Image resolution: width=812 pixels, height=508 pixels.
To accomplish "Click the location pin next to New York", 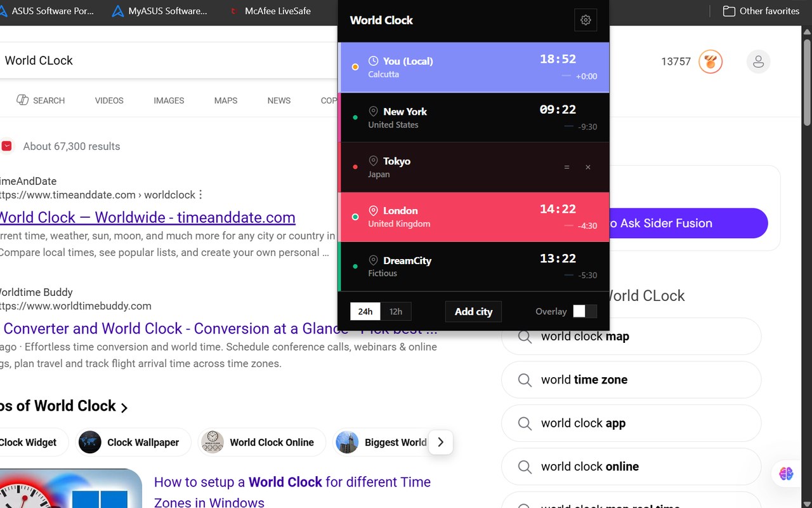I will (373, 111).
